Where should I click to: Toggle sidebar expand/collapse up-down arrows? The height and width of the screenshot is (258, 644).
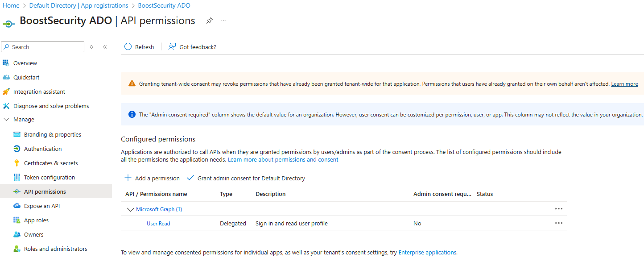[91, 47]
